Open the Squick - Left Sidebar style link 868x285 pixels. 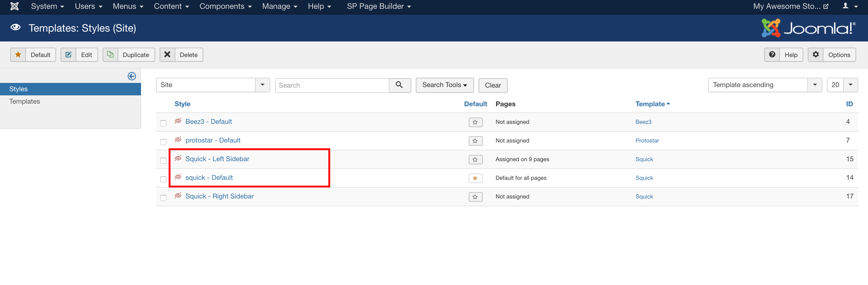[217, 159]
